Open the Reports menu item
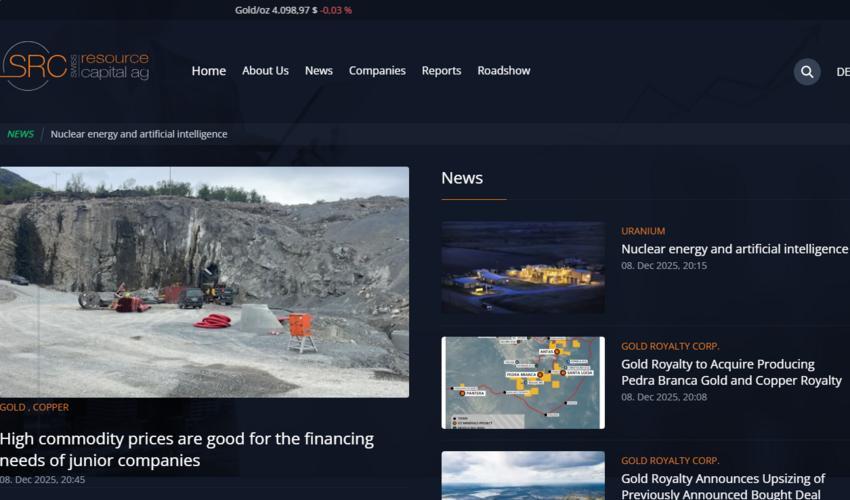The height and width of the screenshot is (500, 850). 441,71
